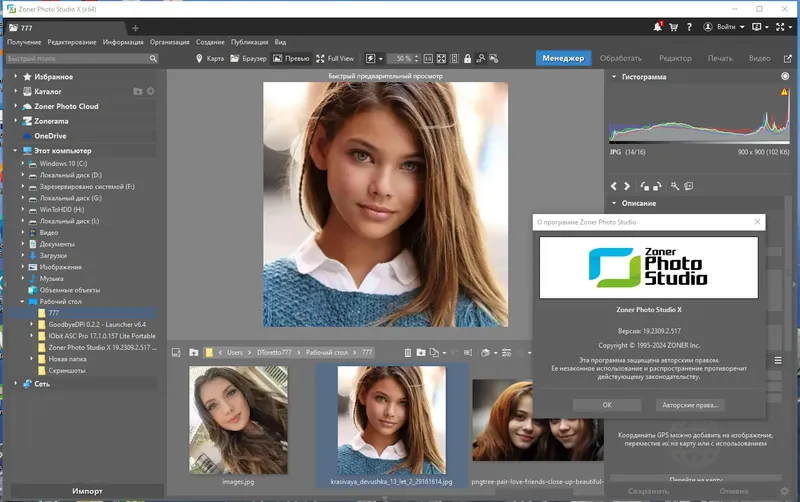Switch to the Редактор tab
Viewport: 800px width, 502px height.
click(x=675, y=58)
